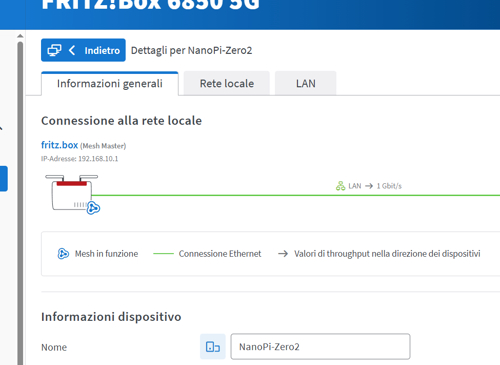Click the green LAN connection icon

pos(340,186)
